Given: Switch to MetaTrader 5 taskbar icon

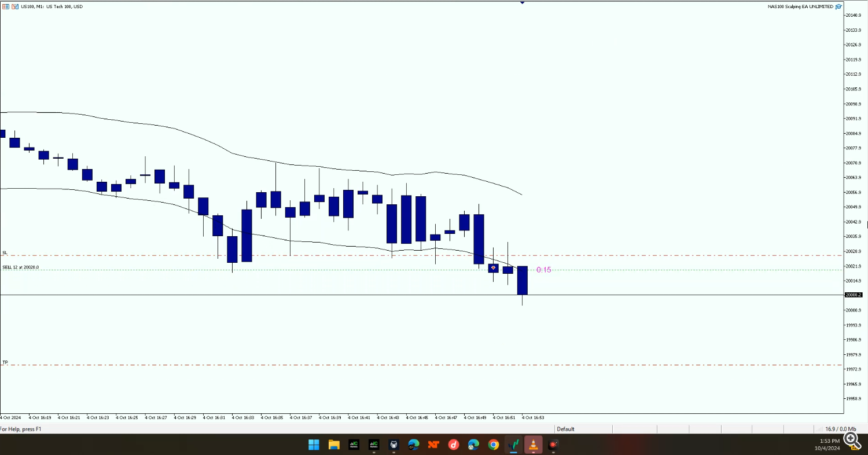Looking at the screenshot, I should [513, 445].
